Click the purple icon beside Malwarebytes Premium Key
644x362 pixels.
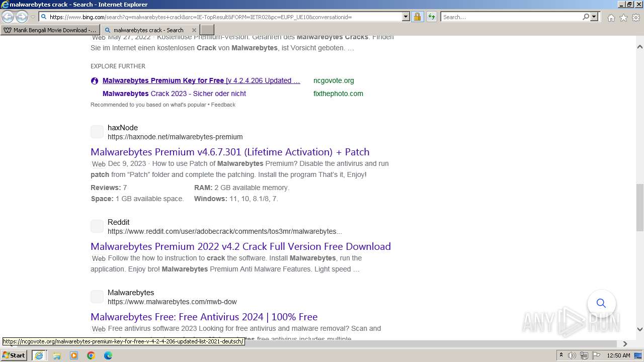click(95, 81)
